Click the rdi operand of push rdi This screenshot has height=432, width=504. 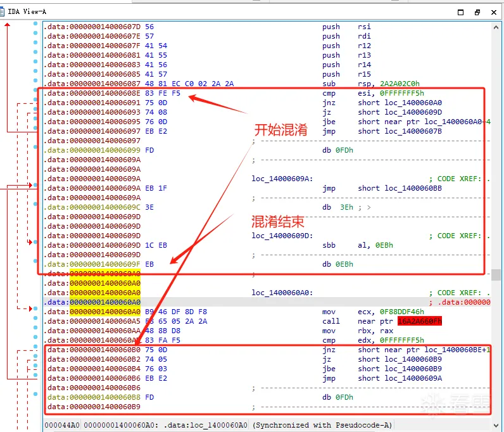point(364,36)
